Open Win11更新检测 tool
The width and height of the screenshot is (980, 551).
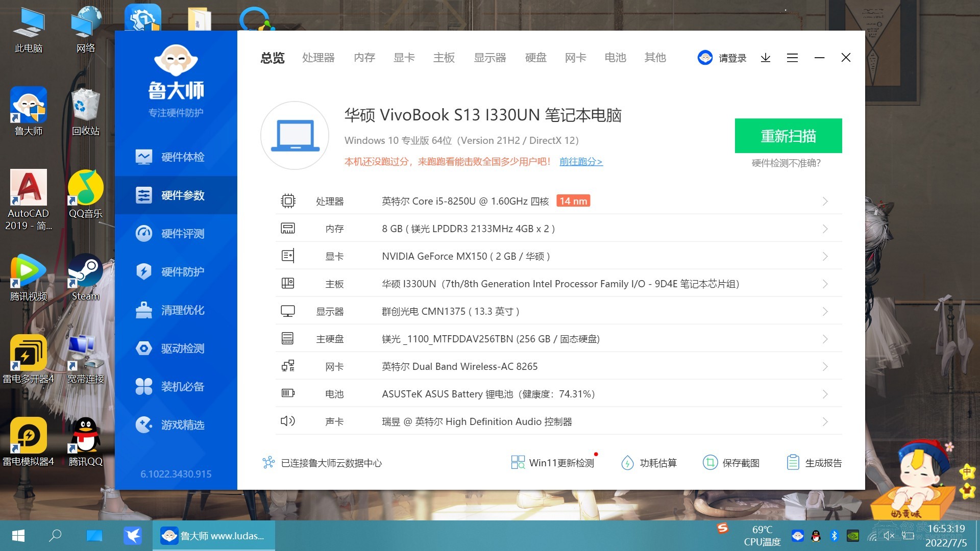pos(553,463)
